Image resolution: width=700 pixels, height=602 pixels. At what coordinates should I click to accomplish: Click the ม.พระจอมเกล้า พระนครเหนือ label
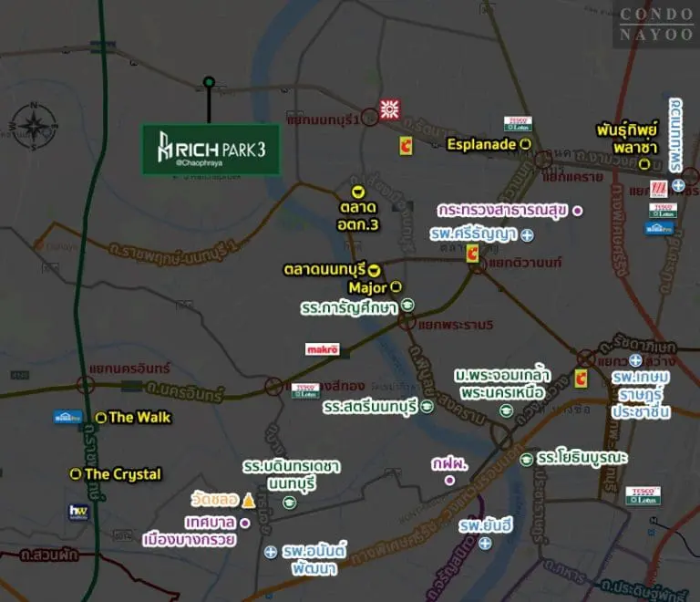pos(503,384)
